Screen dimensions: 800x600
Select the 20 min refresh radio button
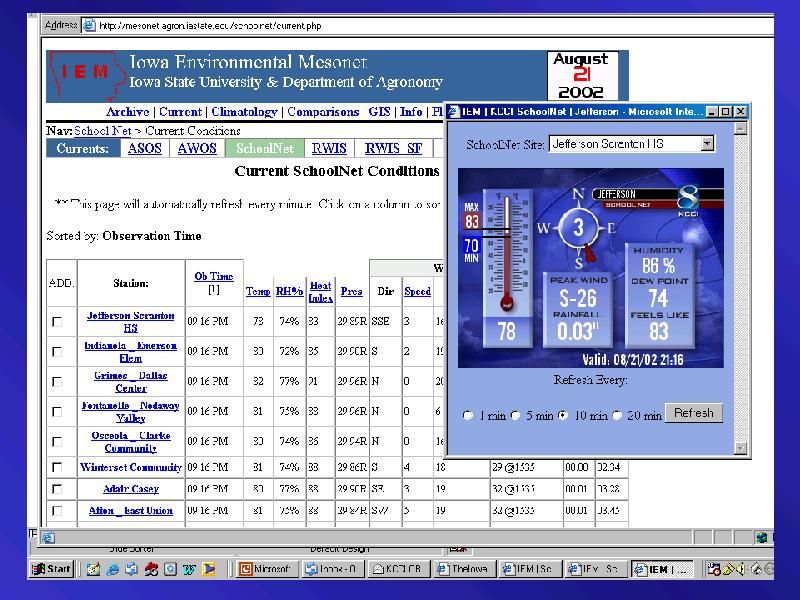tap(617, 415)
